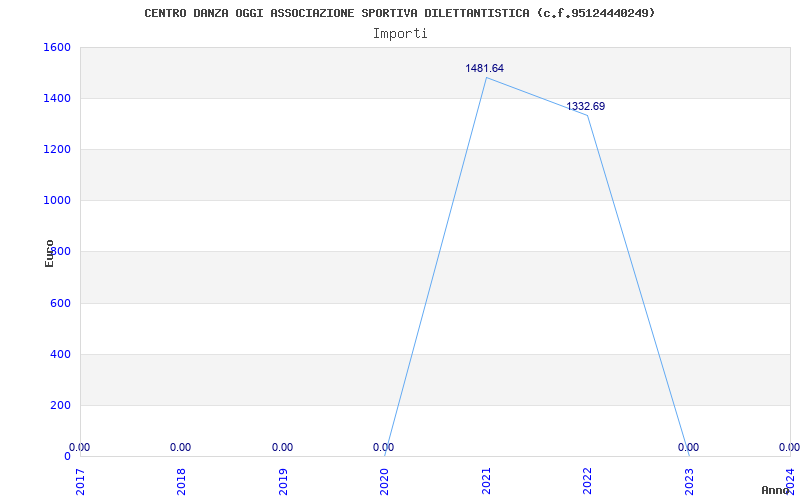Select the 2017 x-axis label
This screenshot has width=800, height=500.
[x=81, y=482]
